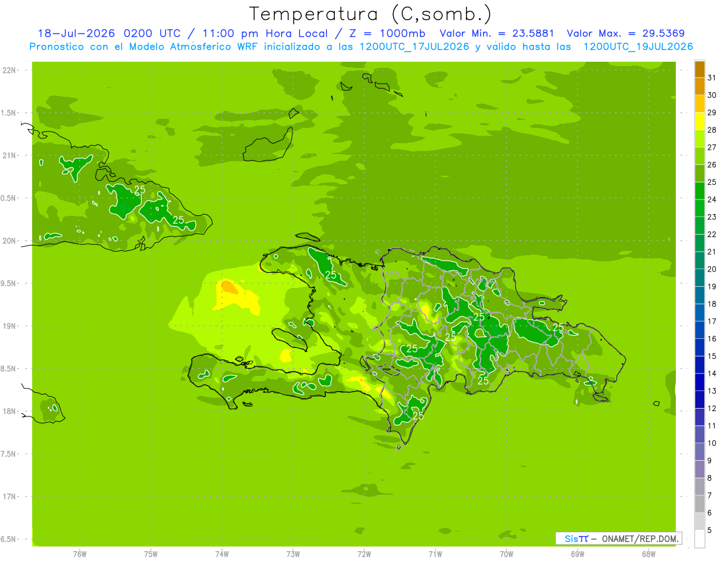The height and width of the screenshot is (562, 728).
Task: Click the colorbar label '19'
Action: (x=712, y=286)
